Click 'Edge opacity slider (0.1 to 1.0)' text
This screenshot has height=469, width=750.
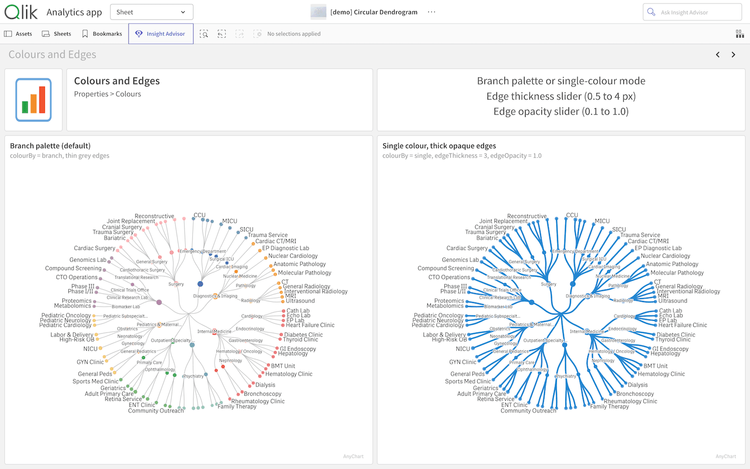(x=561, y=111)
